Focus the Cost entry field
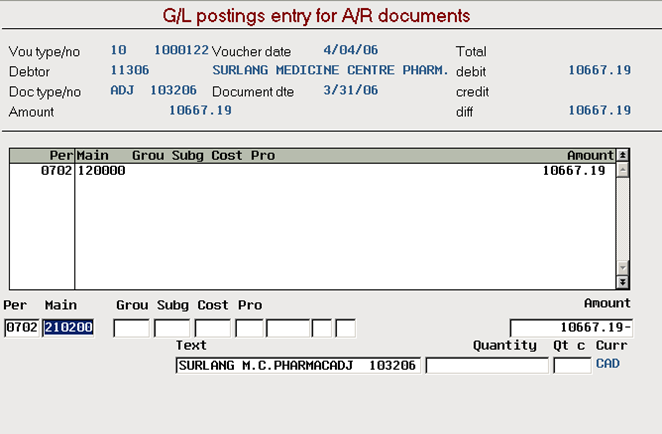 coord(213,328)
